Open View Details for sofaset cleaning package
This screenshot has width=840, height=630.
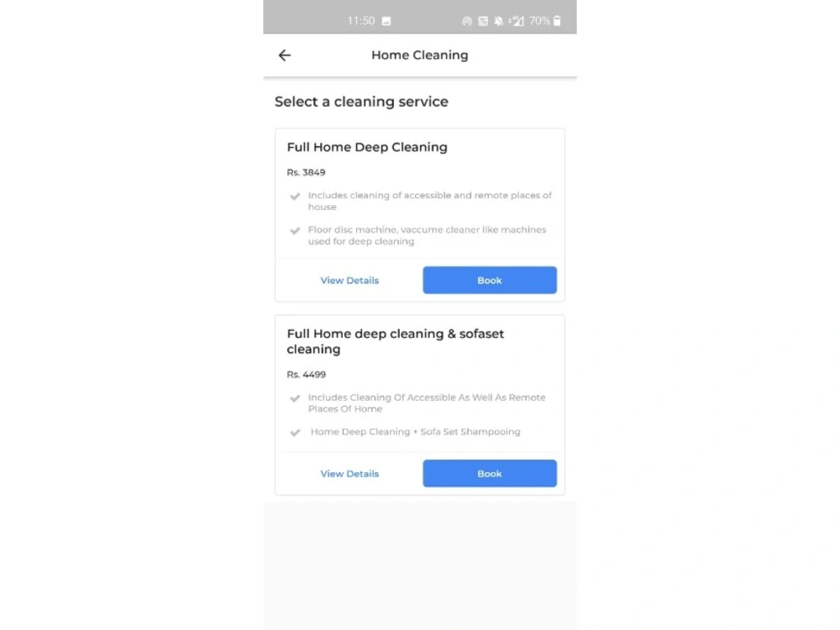point(349,473)
